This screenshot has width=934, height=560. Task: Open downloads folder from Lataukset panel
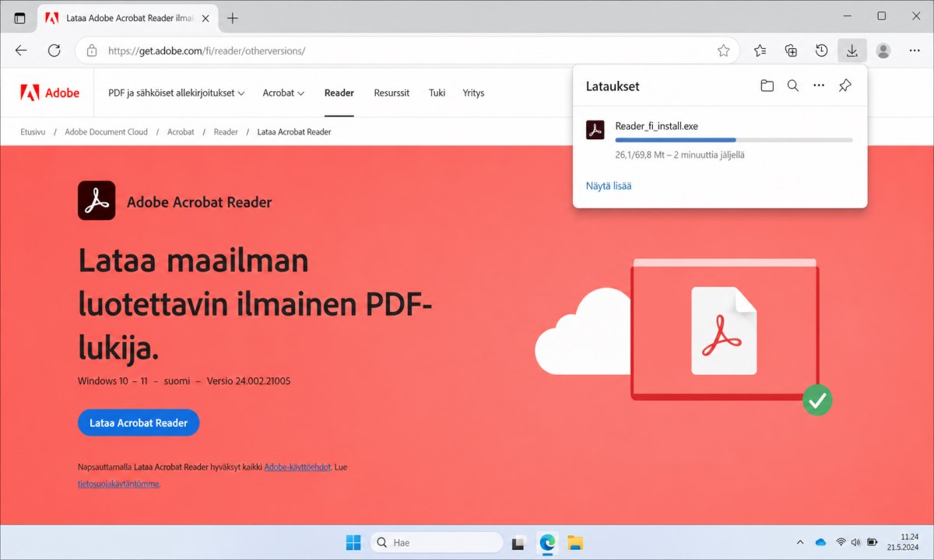[x=767, y=86]
